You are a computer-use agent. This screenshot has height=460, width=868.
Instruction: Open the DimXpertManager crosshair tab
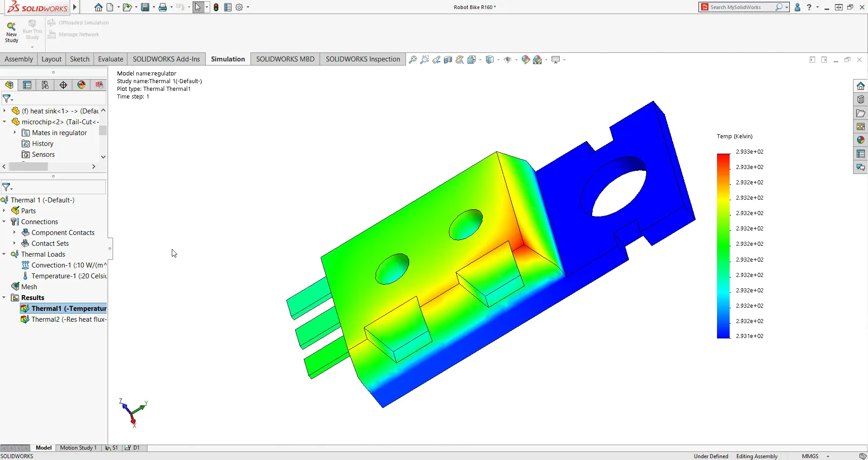pos(63,85)
